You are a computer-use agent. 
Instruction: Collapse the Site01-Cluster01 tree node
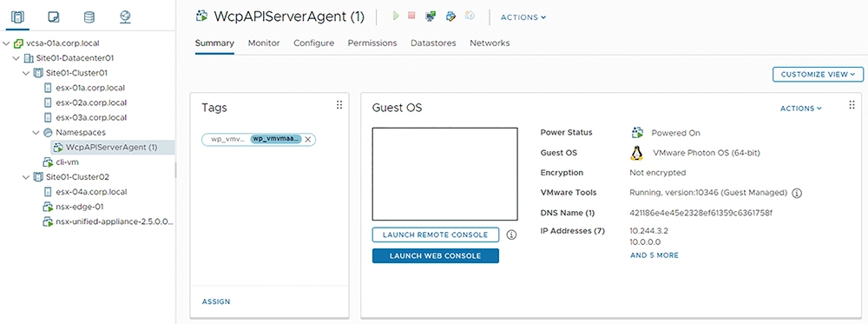[x=26, y=73]
